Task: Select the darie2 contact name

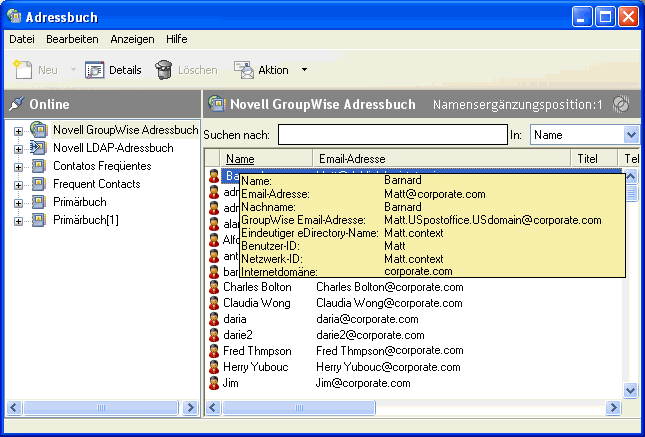Action: point(238,335)
